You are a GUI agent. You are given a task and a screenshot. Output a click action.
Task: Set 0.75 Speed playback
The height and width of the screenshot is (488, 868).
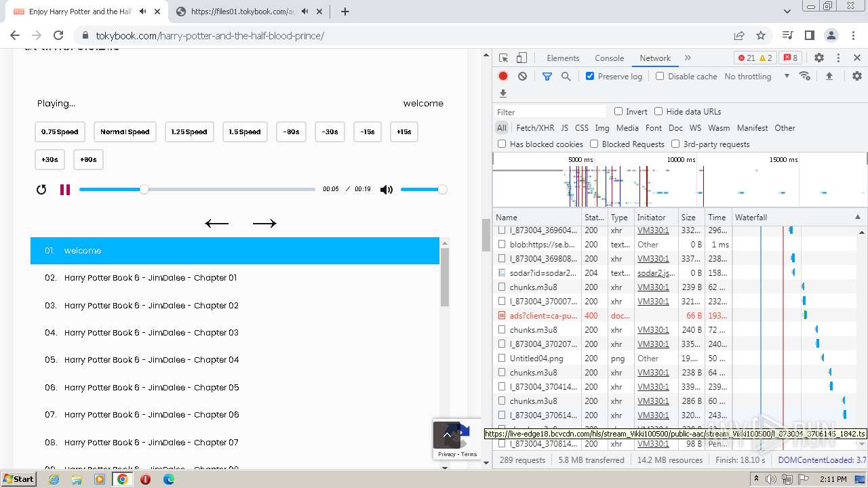(x=60, y=132)
